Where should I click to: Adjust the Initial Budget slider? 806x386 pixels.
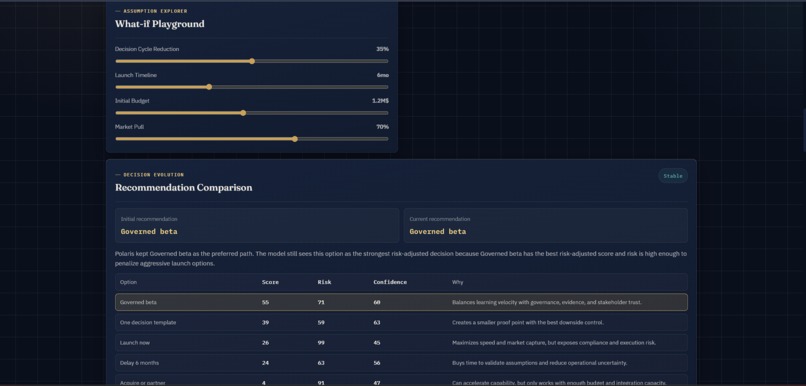252,113
